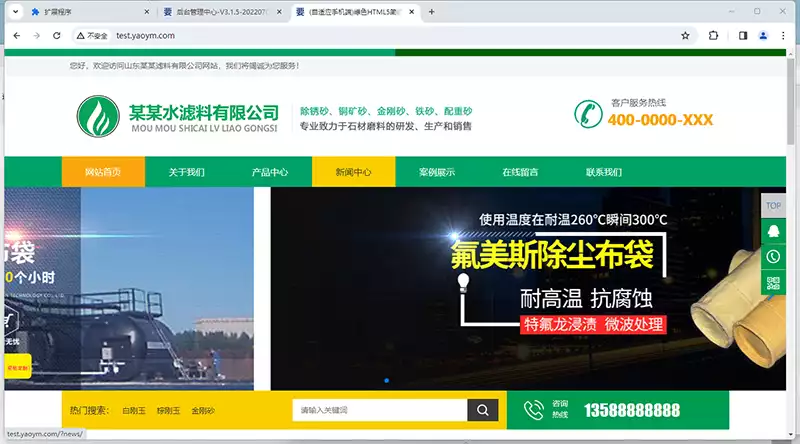Click the green flame company logo
Viewport: 800px width, 444px height.
(x=98, y=117)
